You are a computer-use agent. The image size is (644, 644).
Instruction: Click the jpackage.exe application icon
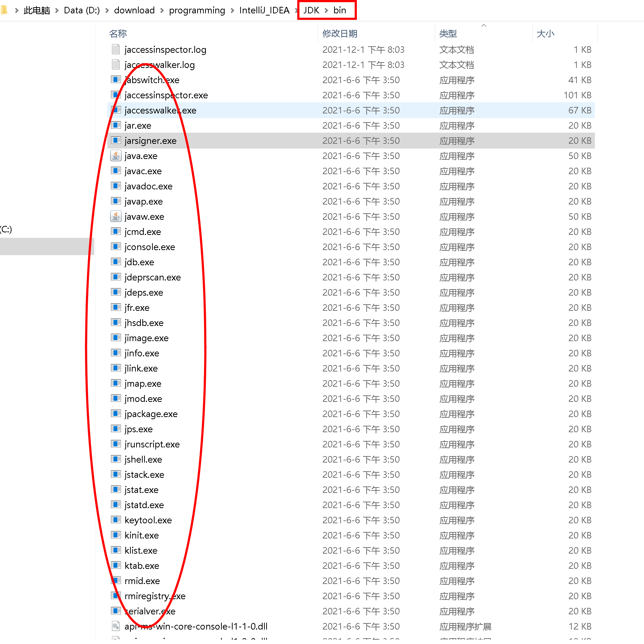tap(116, 413)
